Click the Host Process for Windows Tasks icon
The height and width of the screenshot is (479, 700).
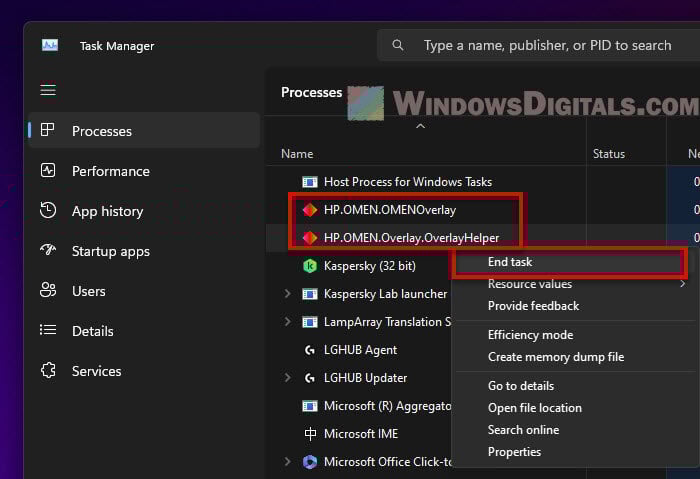point(310,182)
